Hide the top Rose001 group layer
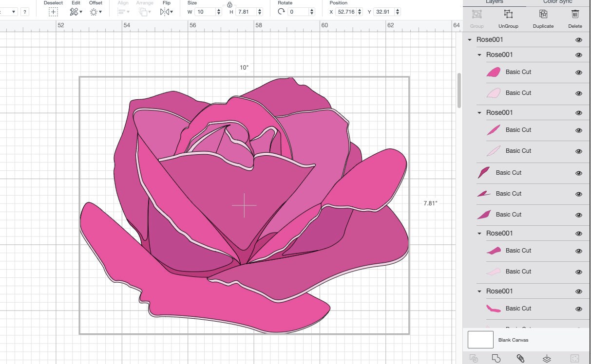Screen dimensions: 591x364 [x=578, y=39]
